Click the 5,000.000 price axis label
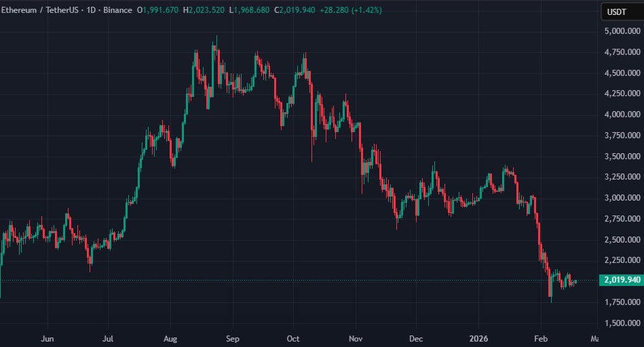The image size is (644, 347). pos(622,31)
